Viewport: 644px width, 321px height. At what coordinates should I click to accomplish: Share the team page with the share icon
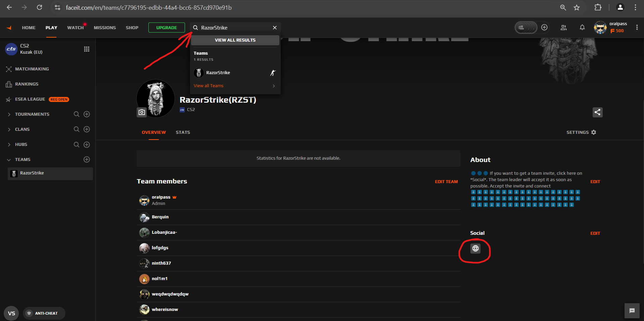[597, 112]
